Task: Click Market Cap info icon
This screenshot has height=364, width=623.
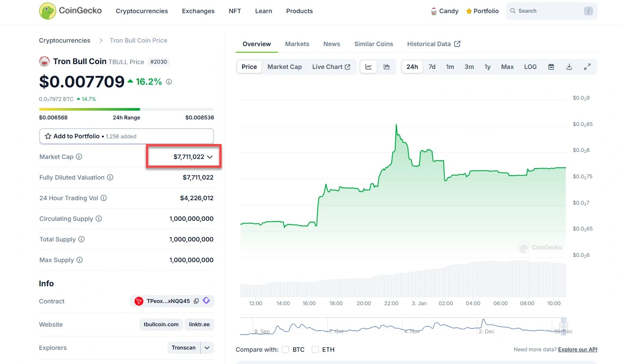Action: pos(79,157)
